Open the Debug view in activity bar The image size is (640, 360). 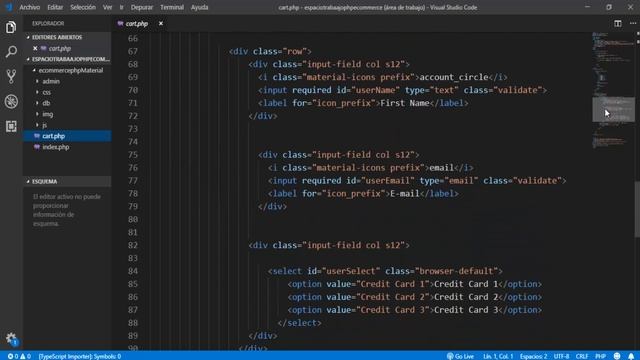pos(11,101)
